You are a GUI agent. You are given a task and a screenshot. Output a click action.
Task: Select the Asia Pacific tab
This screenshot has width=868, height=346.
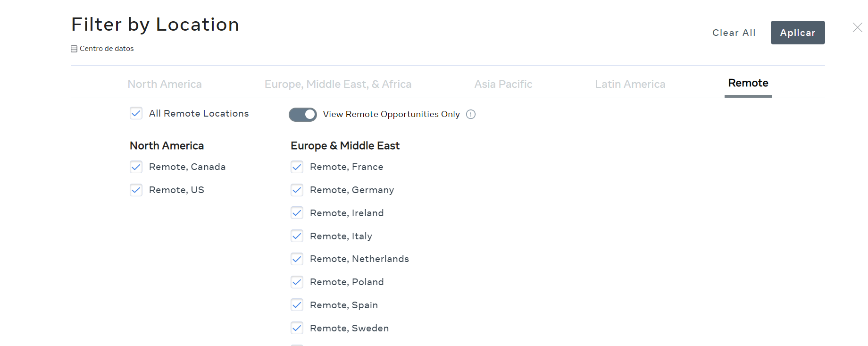point(503,84)
